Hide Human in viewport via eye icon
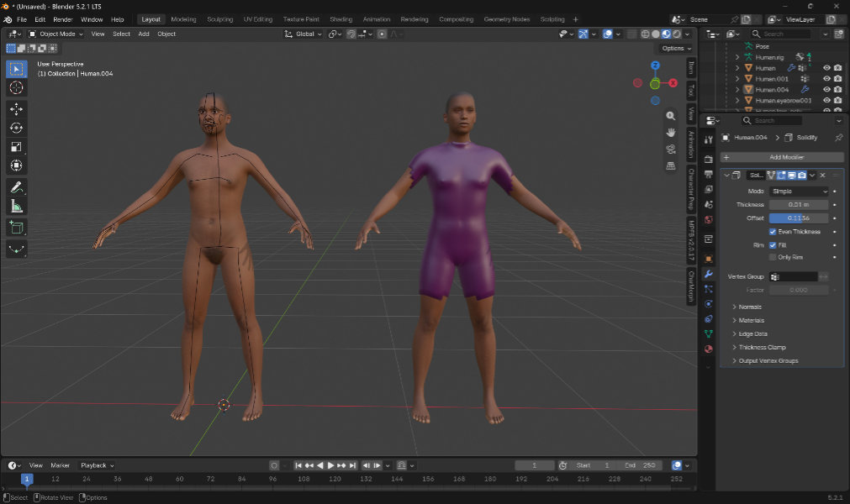Screen dimensions: 850x504 pos(826,68)
